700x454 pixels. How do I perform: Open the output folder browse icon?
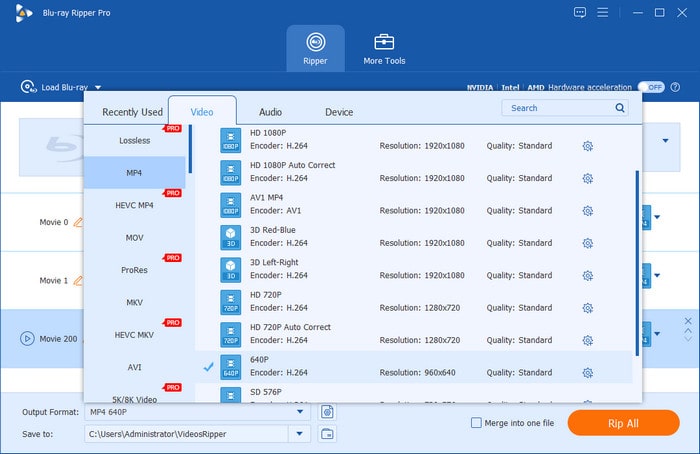click(x=327, y=433)
